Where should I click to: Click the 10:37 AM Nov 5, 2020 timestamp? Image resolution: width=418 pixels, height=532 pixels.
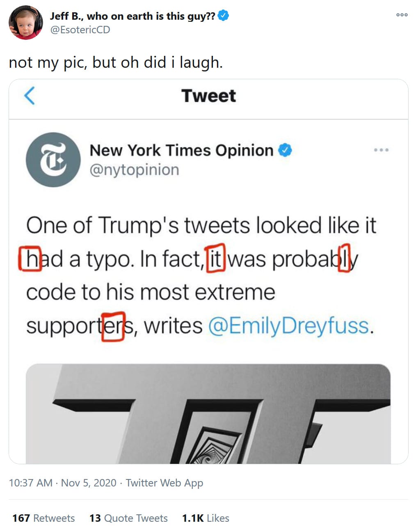(62, 483)
